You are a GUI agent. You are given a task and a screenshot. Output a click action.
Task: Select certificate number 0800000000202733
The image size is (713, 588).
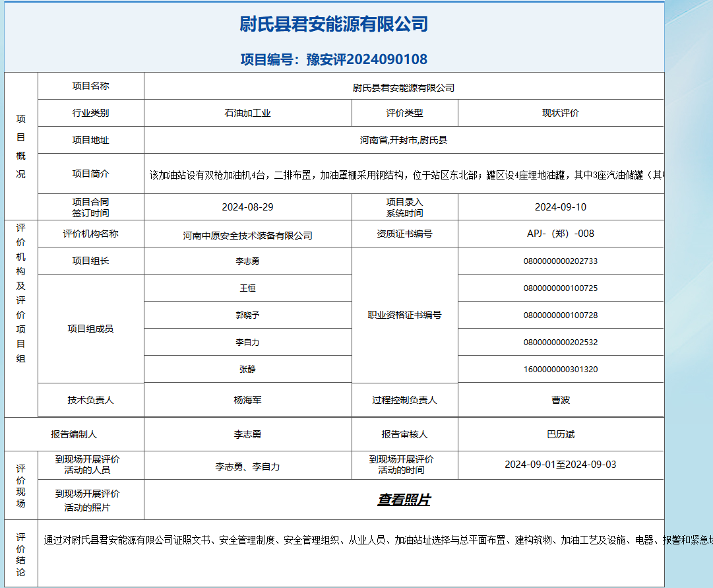561,261
